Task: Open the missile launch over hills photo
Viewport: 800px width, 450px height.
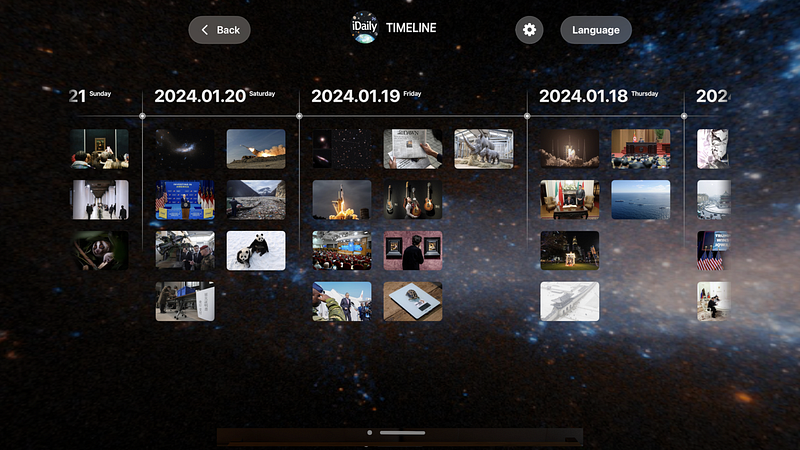Action: [x=256, y=148]
